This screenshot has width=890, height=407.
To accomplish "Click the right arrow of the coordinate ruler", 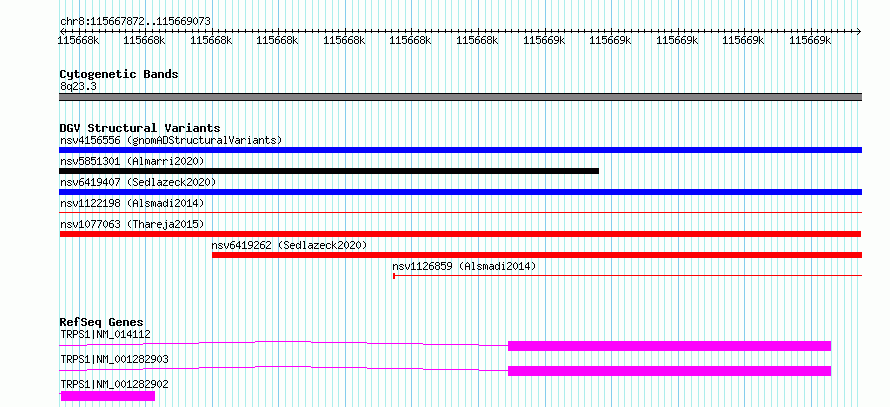I will (859, 31).
